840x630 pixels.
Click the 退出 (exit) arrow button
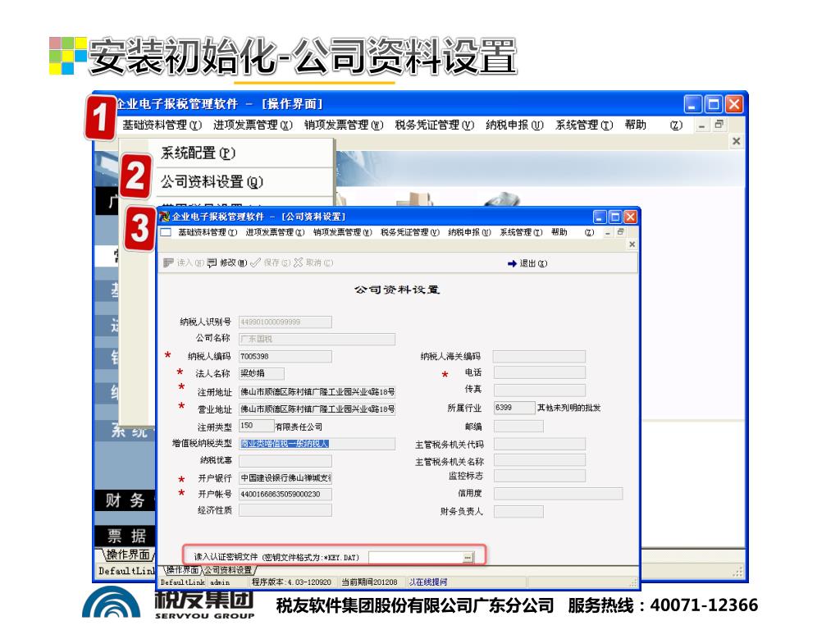527,263
